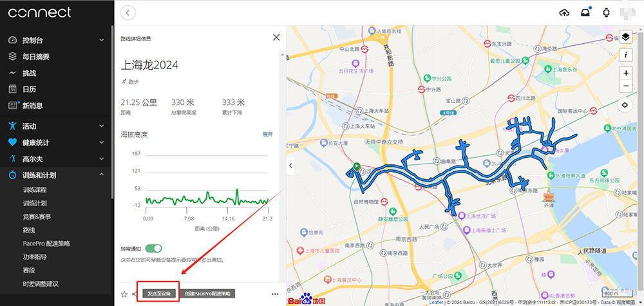Open the 路线 menu item
This screenshot has height=306, width=644.
(x=29, y=230)
